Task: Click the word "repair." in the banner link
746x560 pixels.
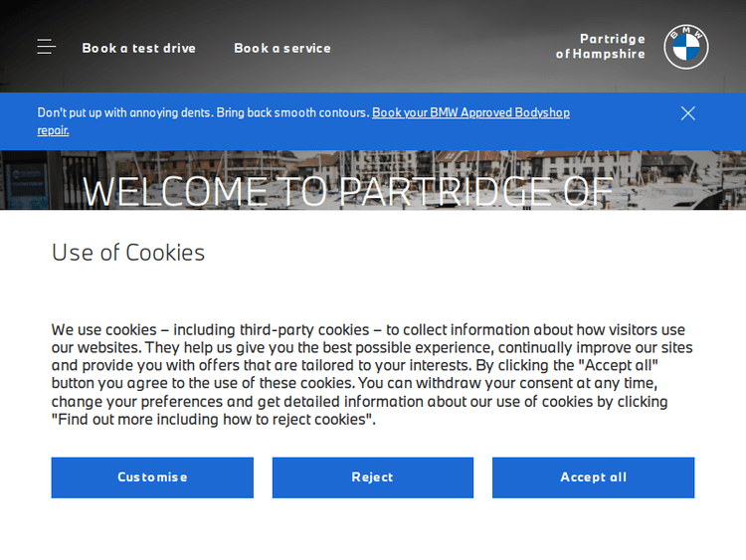Action: point(54,130)
